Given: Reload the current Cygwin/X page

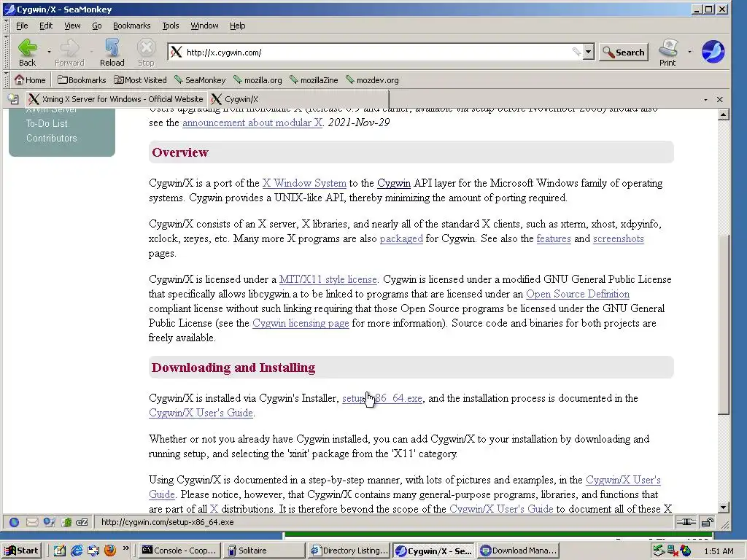Looking at the screenshot, I should (x=112, y=52).
